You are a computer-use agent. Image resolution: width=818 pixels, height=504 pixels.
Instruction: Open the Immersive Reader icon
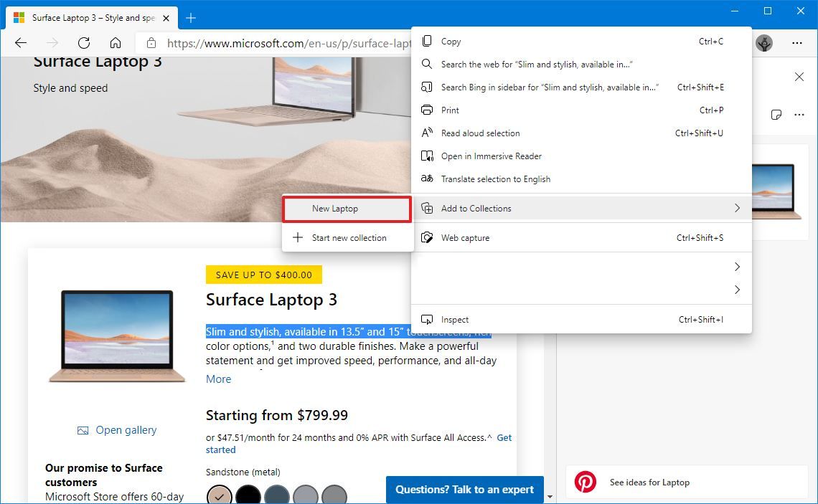(x=428, y=156)
